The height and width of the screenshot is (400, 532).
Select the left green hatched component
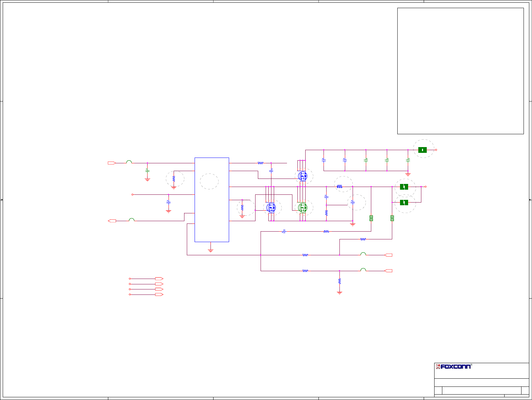[371, 218]
